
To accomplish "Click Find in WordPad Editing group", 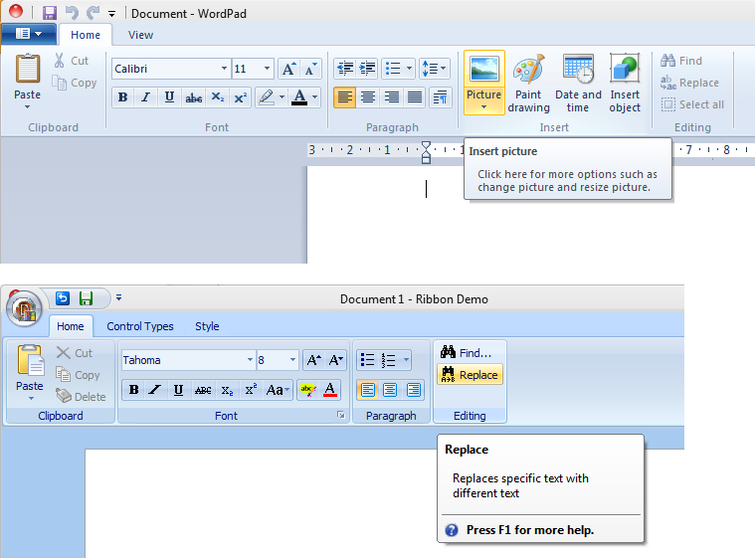I will click(x=681, y=61).
